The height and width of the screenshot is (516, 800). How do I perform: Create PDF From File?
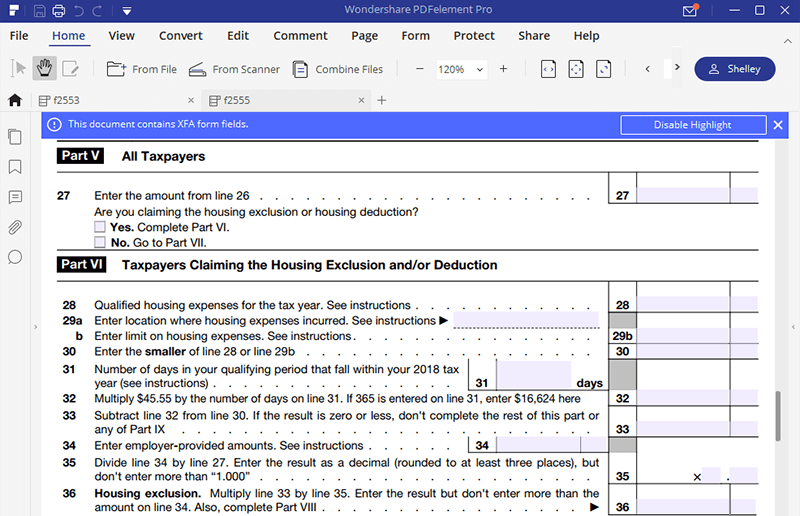pos(142,69)
